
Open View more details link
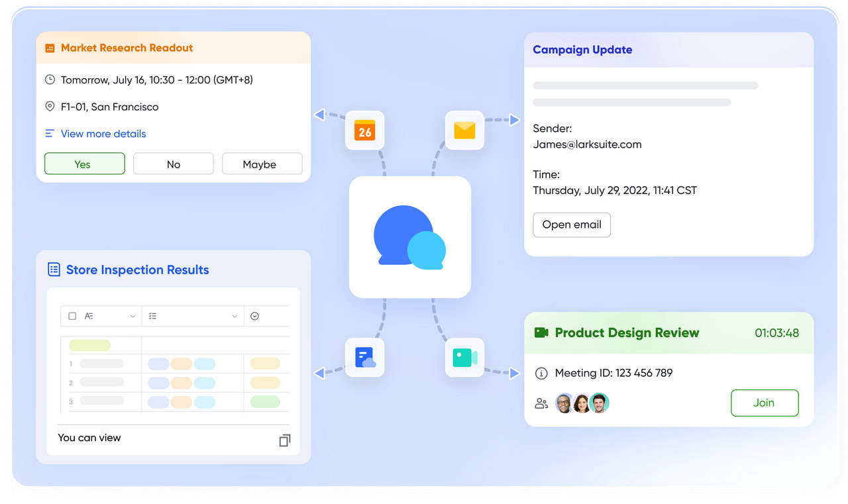coord(103,134)
